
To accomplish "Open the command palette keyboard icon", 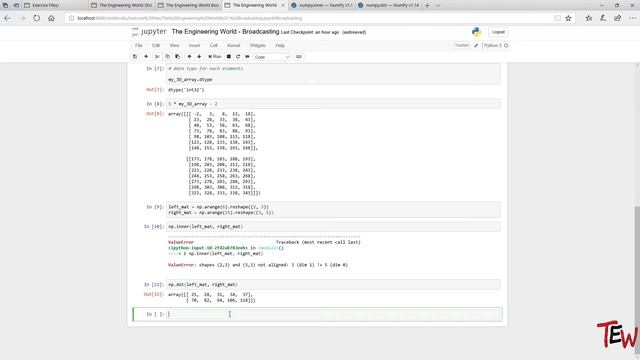I will [x=299, y=57].
